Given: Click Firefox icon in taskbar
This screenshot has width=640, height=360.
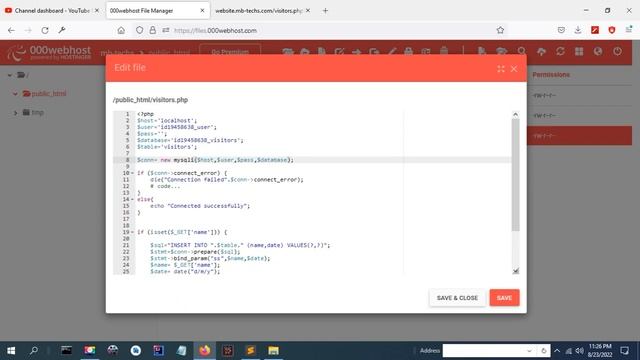Looking at the screenshot, I should [205, 351].
